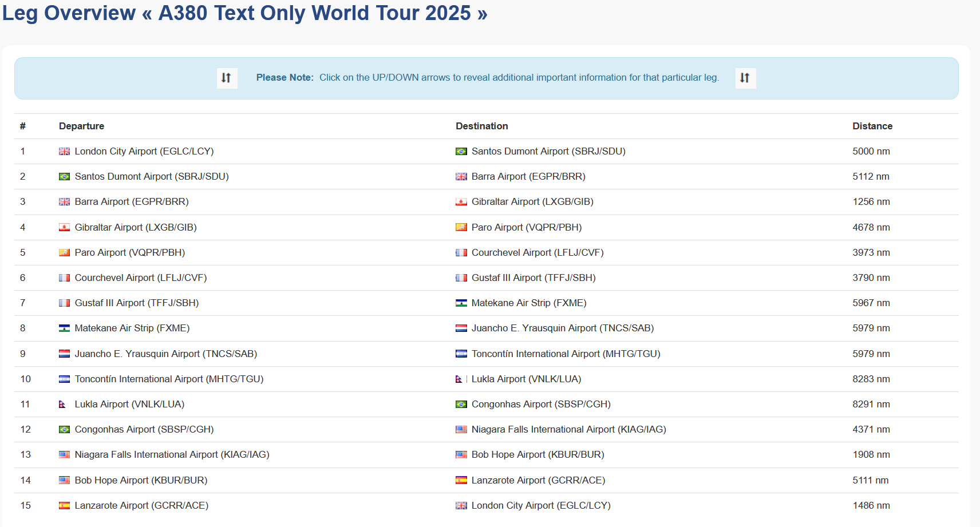Click the '3973 nm' distance value

pos(871,253)
